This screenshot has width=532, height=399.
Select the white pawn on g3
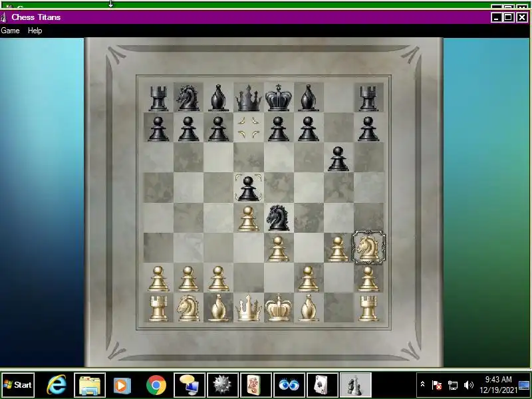coord(338,249)
